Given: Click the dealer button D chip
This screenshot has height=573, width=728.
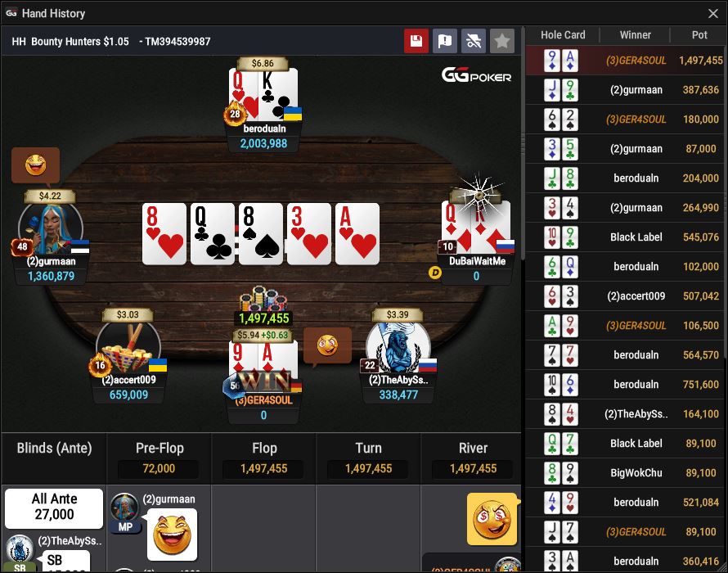Looking at the screenshot, I should coord(434,273).
